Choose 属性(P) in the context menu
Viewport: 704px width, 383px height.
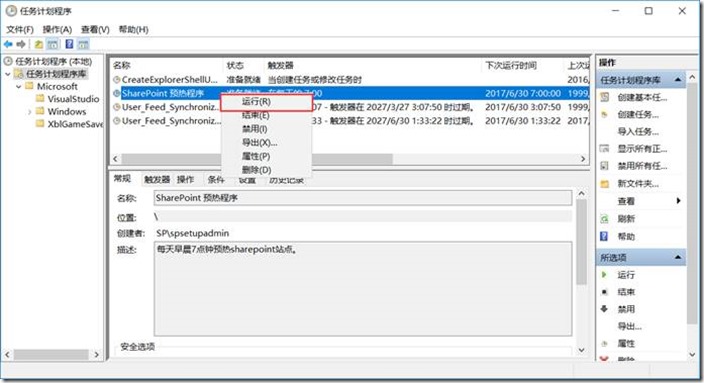266,156
